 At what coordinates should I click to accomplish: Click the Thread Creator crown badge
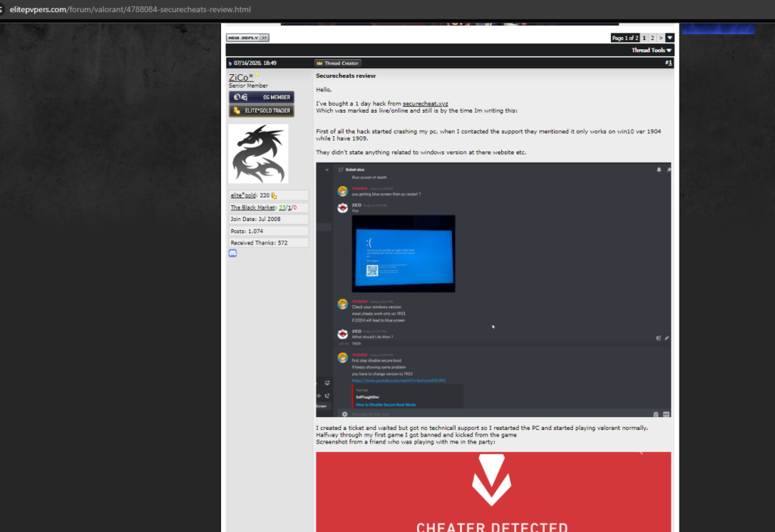338,63
